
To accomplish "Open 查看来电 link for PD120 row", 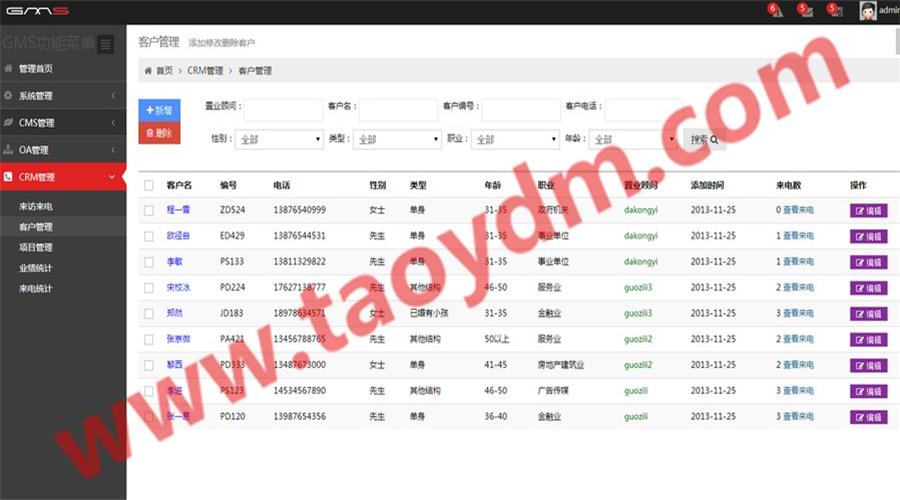I will tap(798, 417).
